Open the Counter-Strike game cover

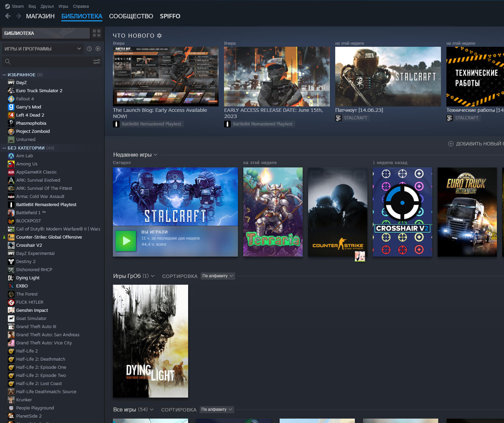point(338,212)
